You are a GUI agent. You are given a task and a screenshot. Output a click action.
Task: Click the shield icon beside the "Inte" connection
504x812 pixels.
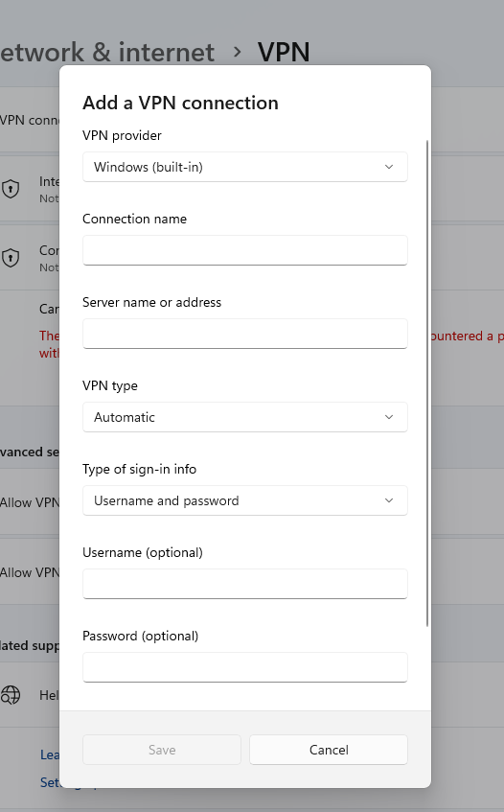(x=11, y=189)
